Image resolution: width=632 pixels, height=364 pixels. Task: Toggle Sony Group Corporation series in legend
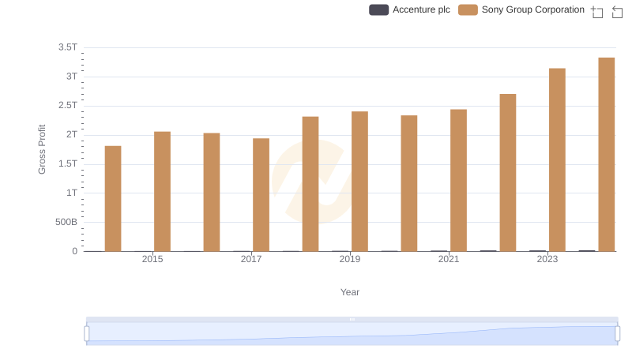coord(521,9)
